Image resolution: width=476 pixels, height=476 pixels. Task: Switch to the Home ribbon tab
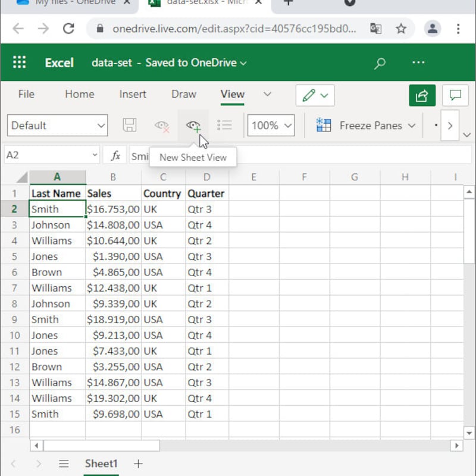pyautogui.click(x=79, y=94)
